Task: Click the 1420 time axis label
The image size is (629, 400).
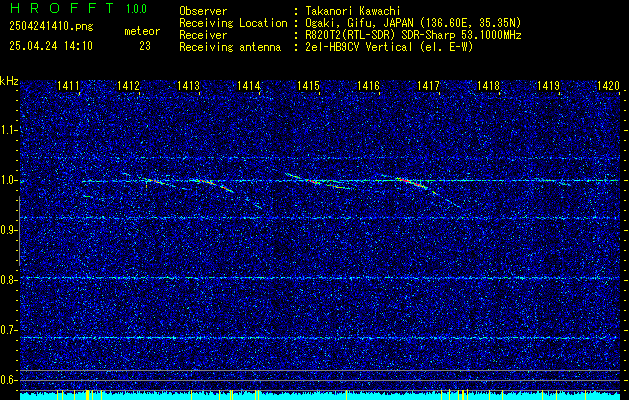Action: pyautogui.click(x=609, y=86)
